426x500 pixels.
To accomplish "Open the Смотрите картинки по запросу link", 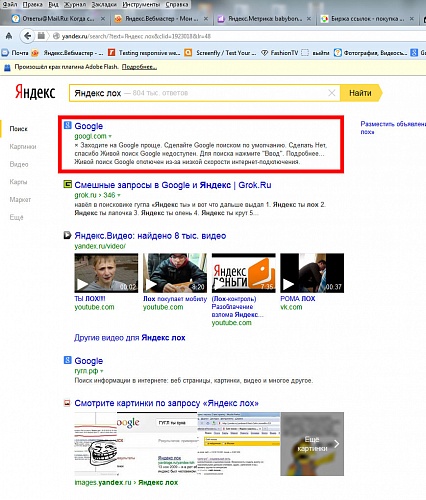I will coord(167,403).
